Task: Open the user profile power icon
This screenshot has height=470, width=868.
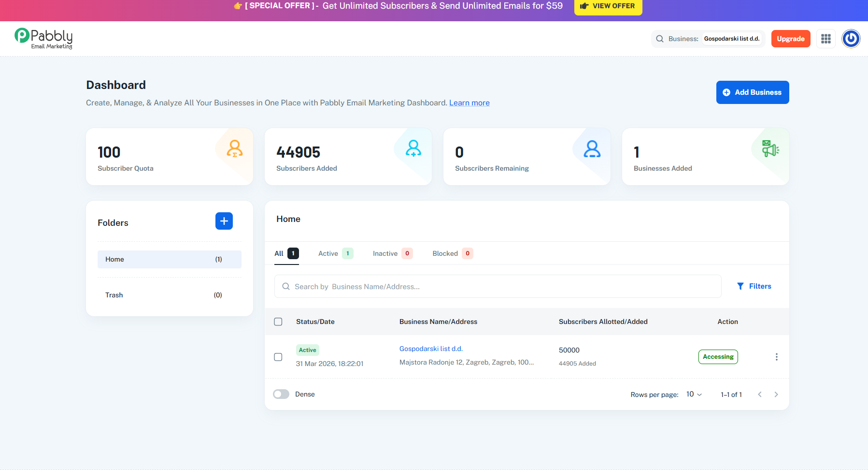Action: click(851, 39)
